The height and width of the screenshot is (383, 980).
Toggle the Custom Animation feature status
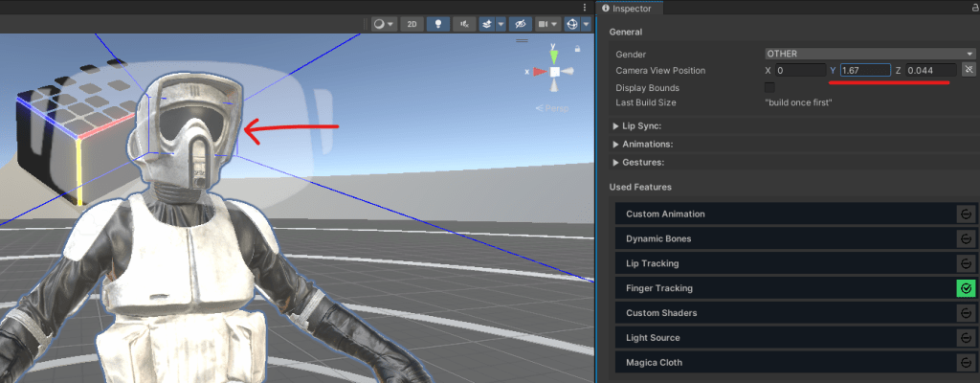[966, 214]
